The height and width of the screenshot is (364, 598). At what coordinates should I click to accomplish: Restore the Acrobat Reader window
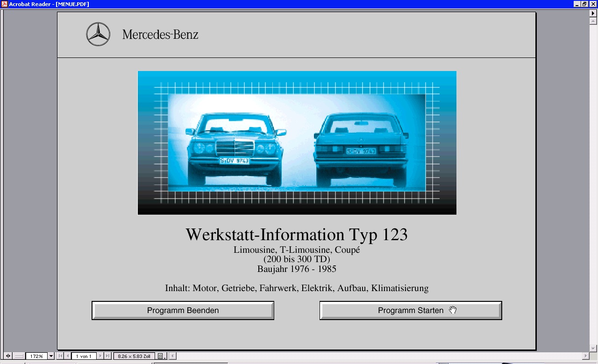[584, 4]
